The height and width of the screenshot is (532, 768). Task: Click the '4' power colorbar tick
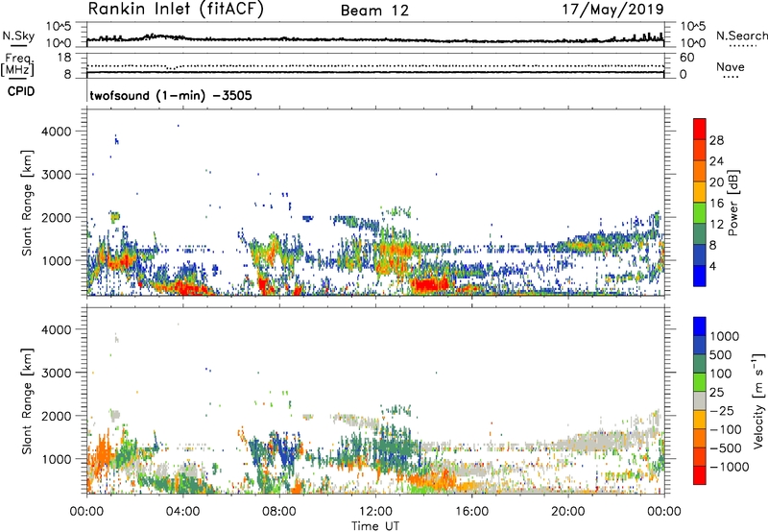713,266
